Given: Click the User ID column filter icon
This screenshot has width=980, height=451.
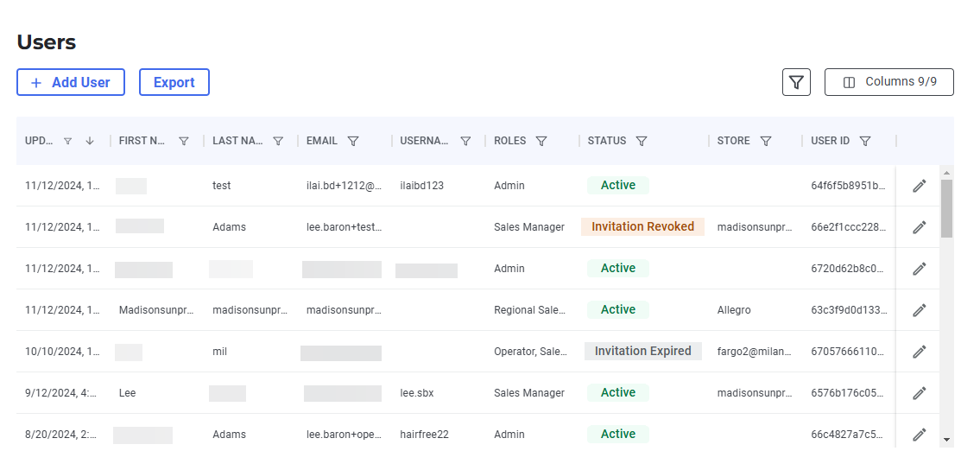Looking at the screenshot, I should (x=865, y=141).
